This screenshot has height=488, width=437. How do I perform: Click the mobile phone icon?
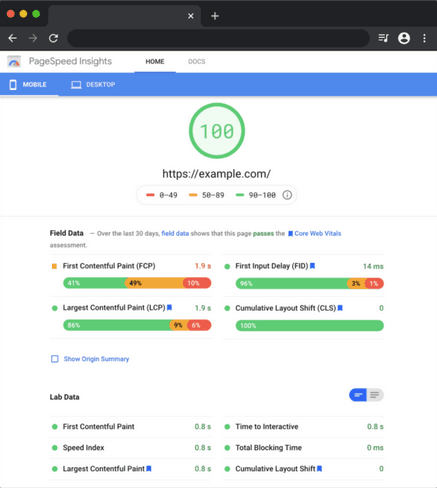click(x=13, y=85)
